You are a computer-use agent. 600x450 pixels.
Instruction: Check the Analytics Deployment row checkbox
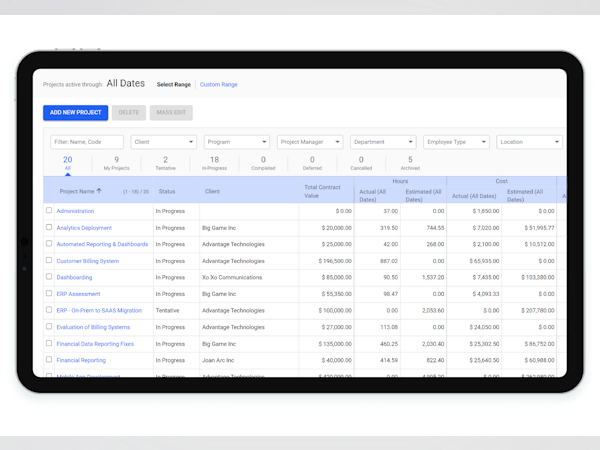(x=49, y=227)
